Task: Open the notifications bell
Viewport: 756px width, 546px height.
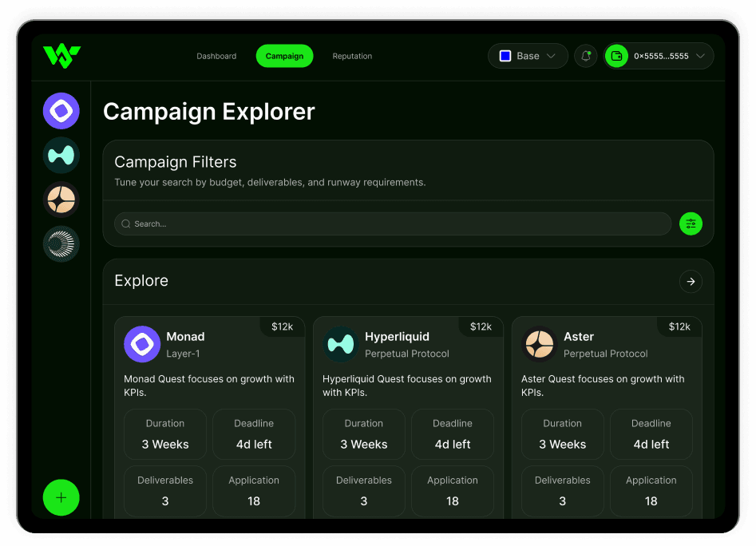Action: click(x=586, y=56)
